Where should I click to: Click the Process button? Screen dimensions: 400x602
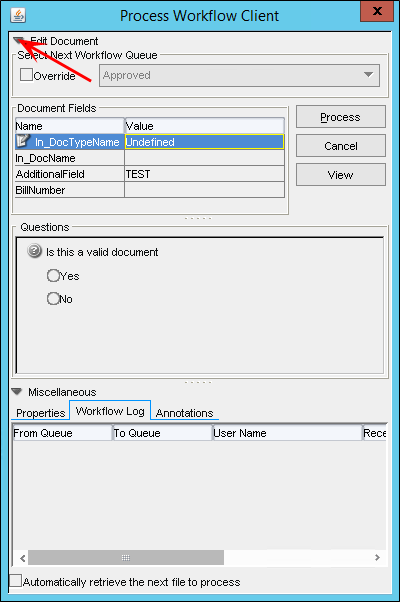[x=340, y=117]
